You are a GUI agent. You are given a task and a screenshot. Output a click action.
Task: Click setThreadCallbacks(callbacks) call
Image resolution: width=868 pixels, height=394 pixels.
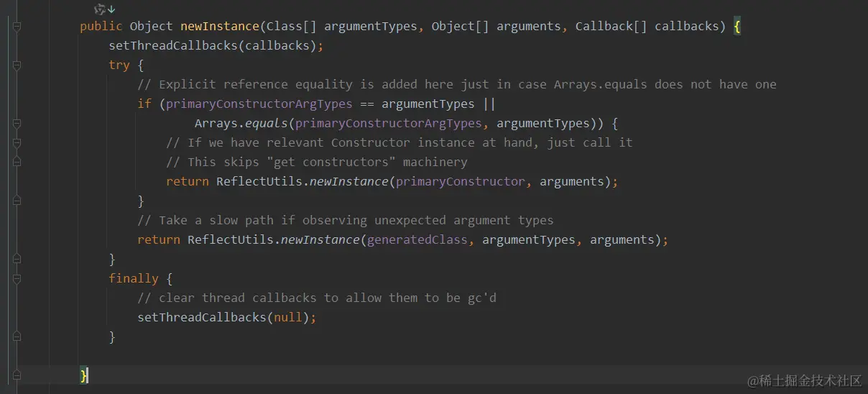point(216,45)
